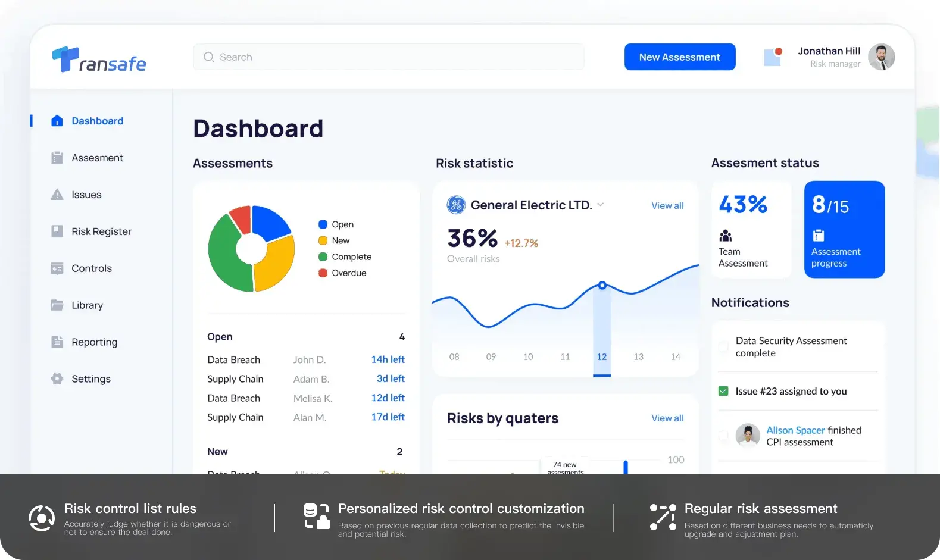Image resolution: width=940 pixels, height=560 pixels.
Task: Expand the General Electric LTD. company dropdown
Action: click(601, 205)
